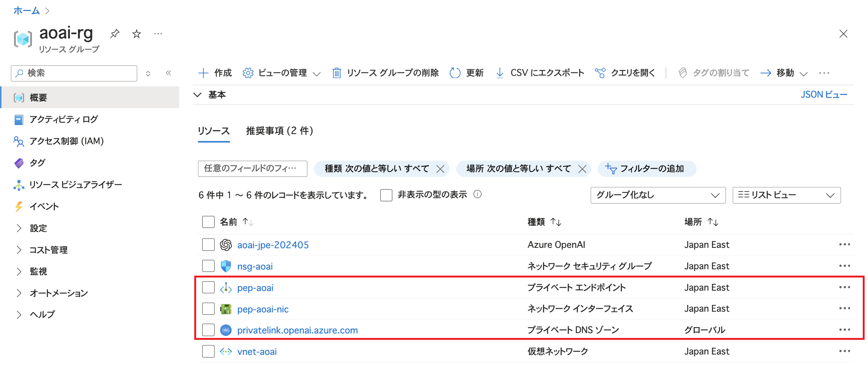Screen dimensions: 868x365
Task: Refresh the list with 更新
Action: (467, 73)
